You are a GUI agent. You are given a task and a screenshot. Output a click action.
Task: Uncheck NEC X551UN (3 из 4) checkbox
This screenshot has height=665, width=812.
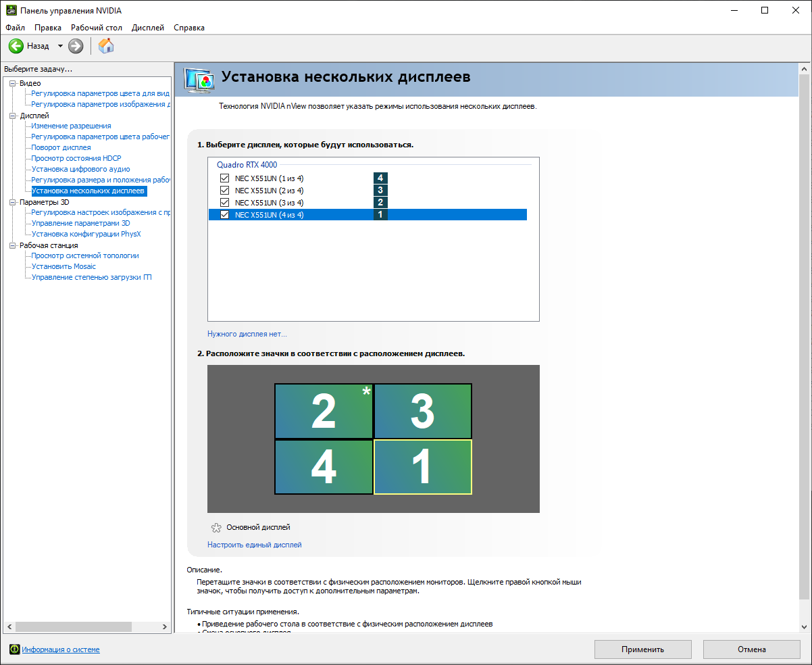pyautogui.click(x=224, y=203)
